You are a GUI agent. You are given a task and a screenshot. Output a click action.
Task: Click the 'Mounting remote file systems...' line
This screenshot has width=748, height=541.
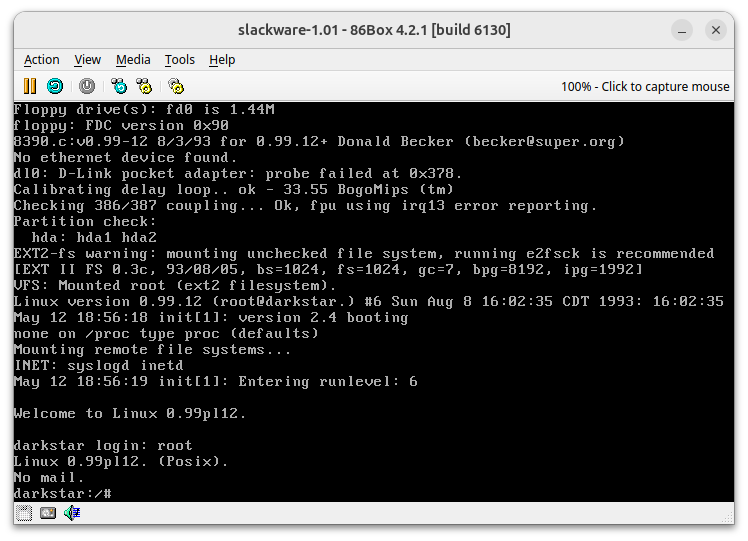152,350
